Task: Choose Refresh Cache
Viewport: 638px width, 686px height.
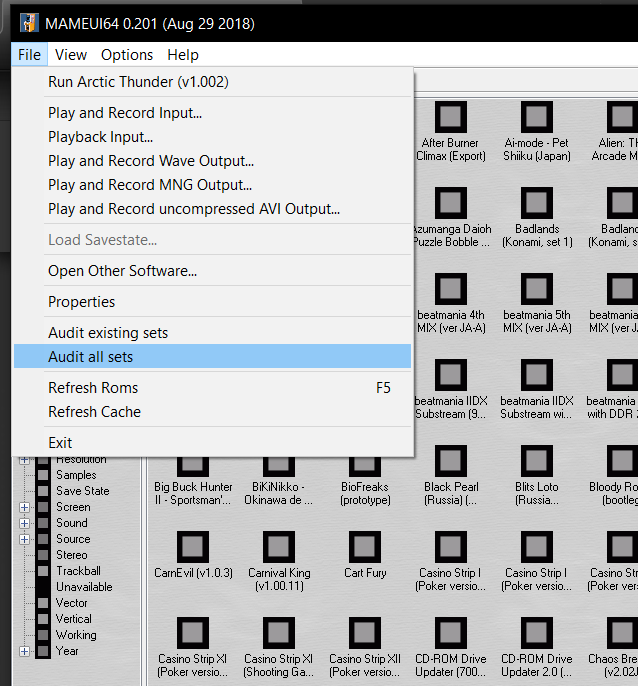Action: coord(213,412)
